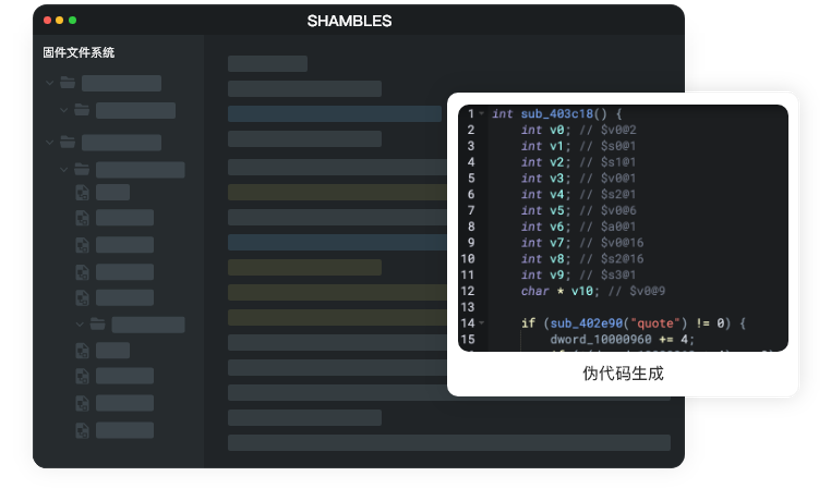The image size is (832, 502).
Task: Click the folder icon under the first root folder
Action: (x=82, y=110)
